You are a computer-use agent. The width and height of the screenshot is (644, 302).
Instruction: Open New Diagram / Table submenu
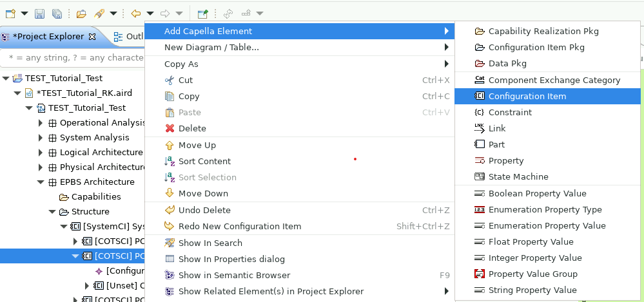point(299,47)
